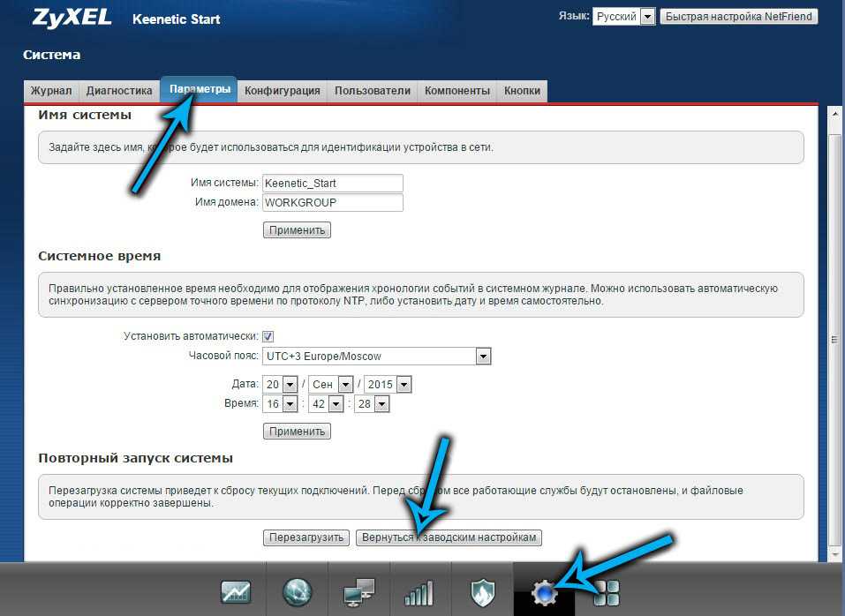Switch to the Конфигурация tab
845x616 pixels.
[x=282, y=91]
